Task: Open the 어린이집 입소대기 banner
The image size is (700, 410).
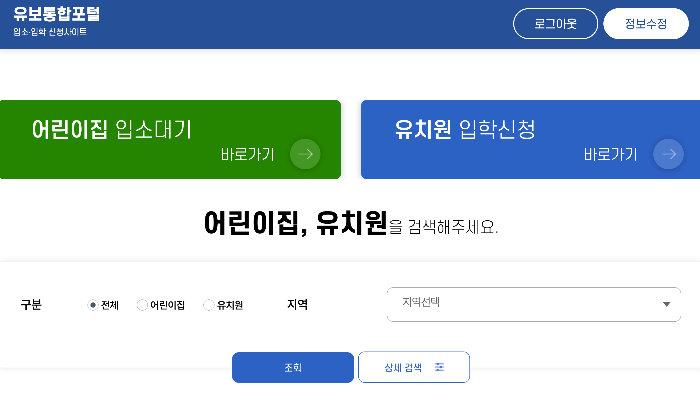Action: coord(170,139)
